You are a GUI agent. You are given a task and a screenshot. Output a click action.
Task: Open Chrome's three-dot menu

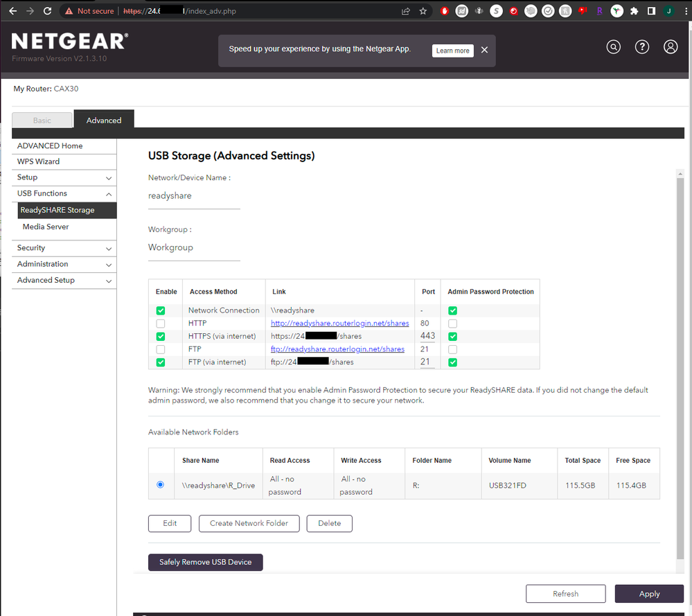pyautogui.click(x=686, y=11)
